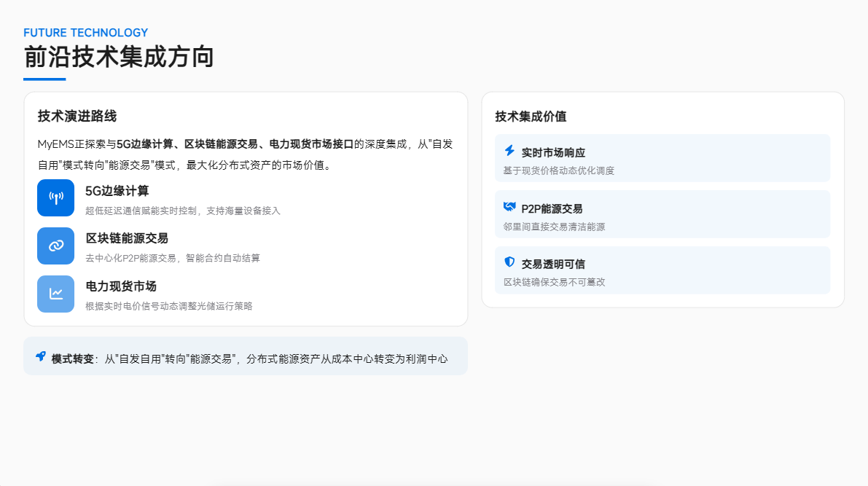
Task: Click the shield icon beside 交易透明可信
Action: tap(510, 262)
